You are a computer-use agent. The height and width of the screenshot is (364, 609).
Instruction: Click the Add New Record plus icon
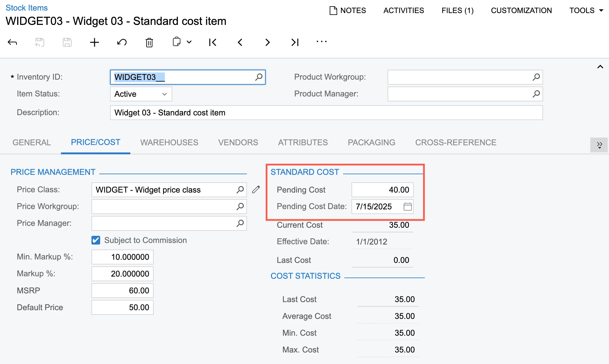point(94,42)
